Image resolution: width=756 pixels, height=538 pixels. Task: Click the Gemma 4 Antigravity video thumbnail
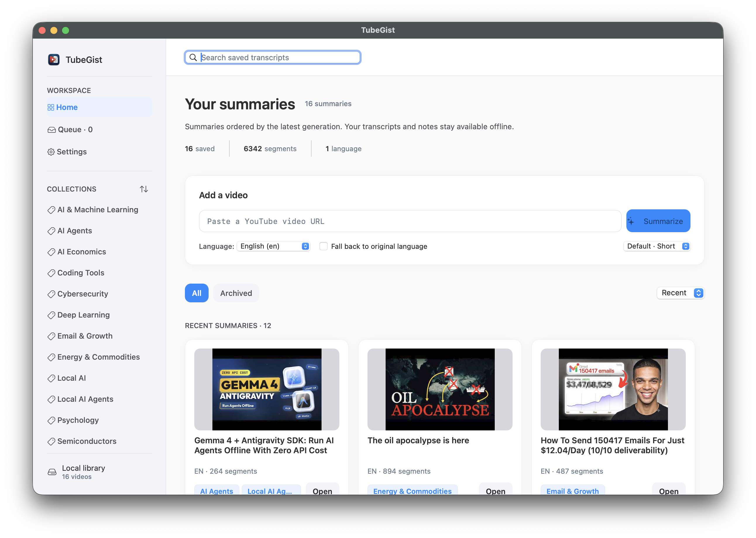(x=267, y=389)
